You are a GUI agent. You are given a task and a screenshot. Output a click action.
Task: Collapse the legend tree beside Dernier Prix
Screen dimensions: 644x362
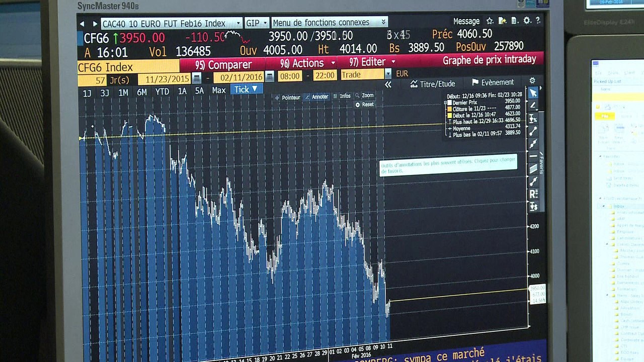pos(445,103)
